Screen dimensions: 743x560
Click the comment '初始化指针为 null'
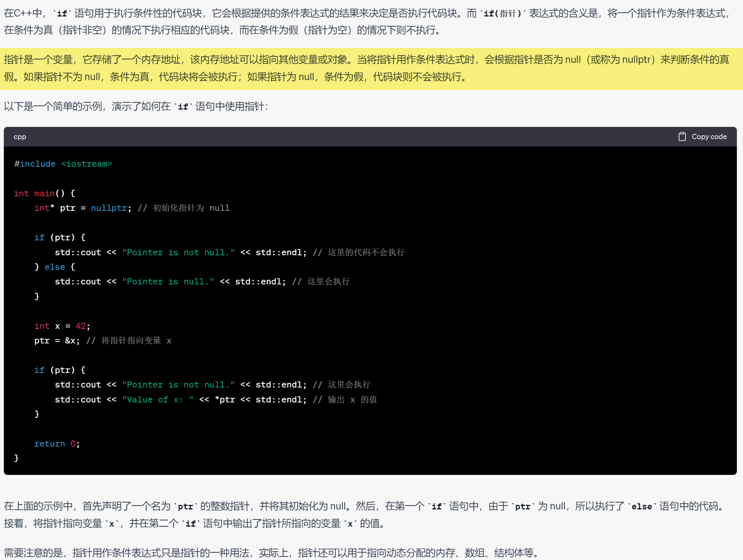click(x=191, y=208)
